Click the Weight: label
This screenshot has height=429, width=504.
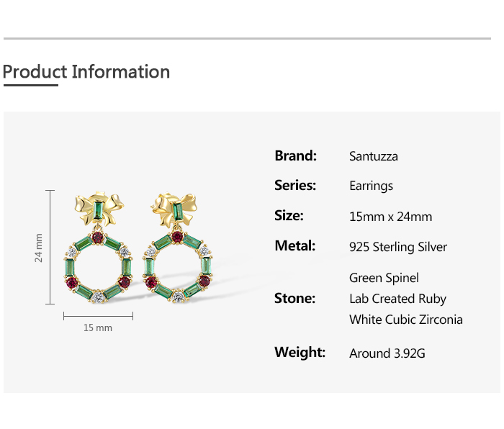[300, 353]
